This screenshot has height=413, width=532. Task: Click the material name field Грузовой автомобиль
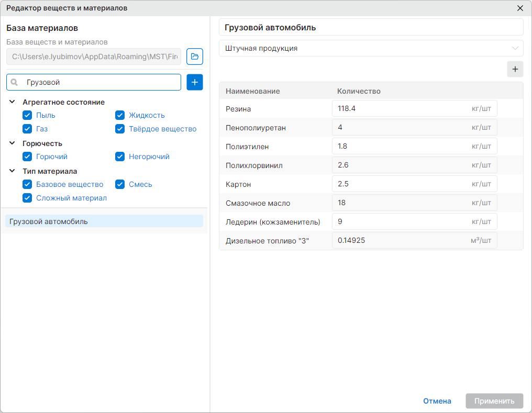click(x=371, y=27)
